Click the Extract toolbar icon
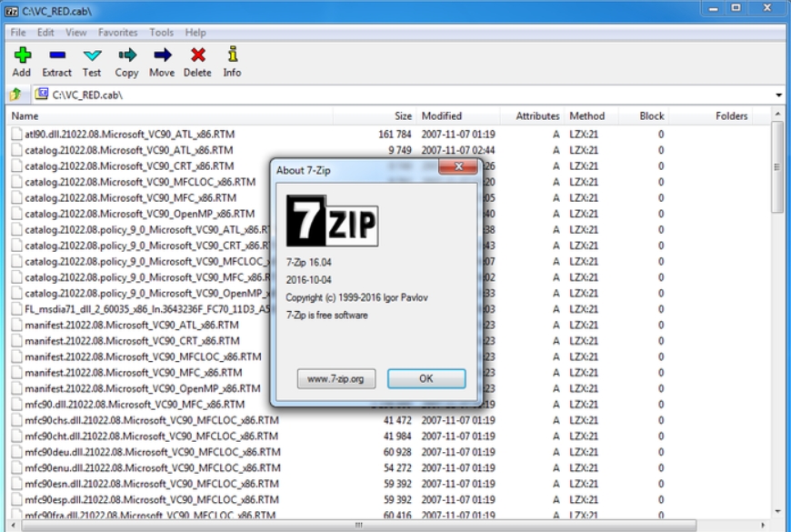The height and width of the screenshot is (532, 791). [57, 55]
